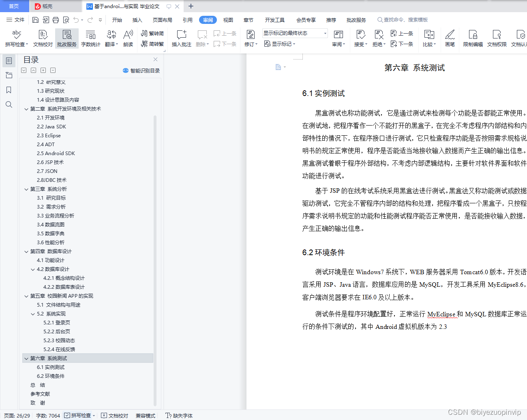Open a new document tab with plus
The height and width of the screenshot is (420, 527).
point(191,6)
